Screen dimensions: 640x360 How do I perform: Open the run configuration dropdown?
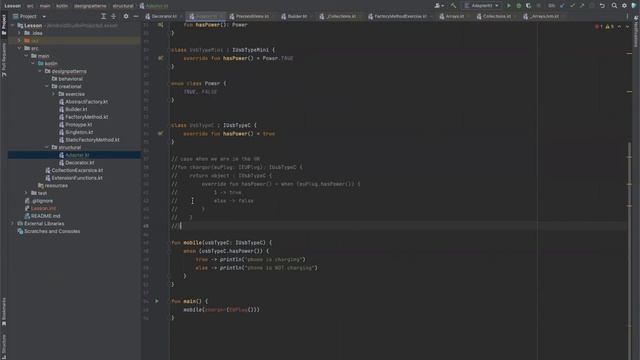[482, 6]
